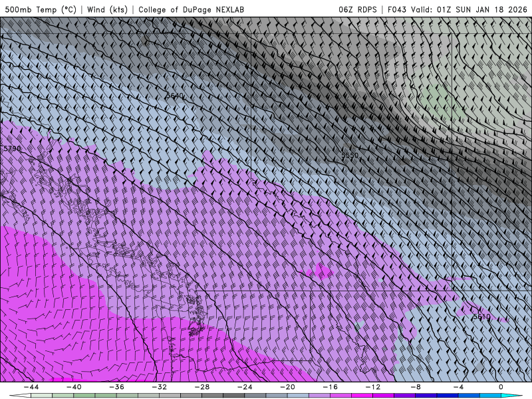The width and height of the screenshot is (532, 399).
Task: Click the "College of DuPage NEXLAB" text
Action: pos(191,9)
